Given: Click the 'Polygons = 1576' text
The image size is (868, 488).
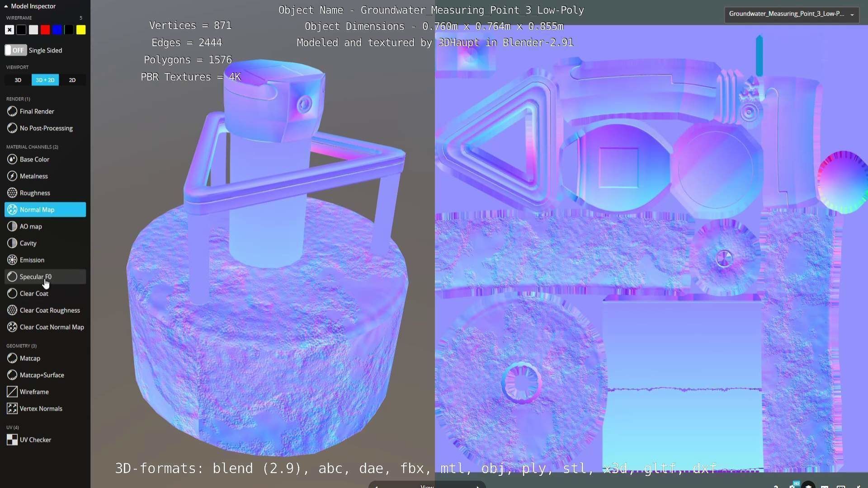Looking at the screenshot, I should 188,60.
